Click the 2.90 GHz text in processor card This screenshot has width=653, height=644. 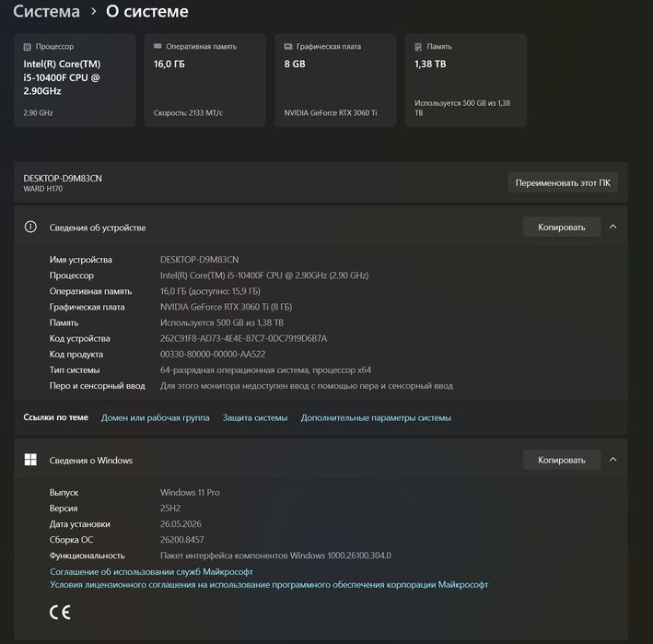[38, 113]
